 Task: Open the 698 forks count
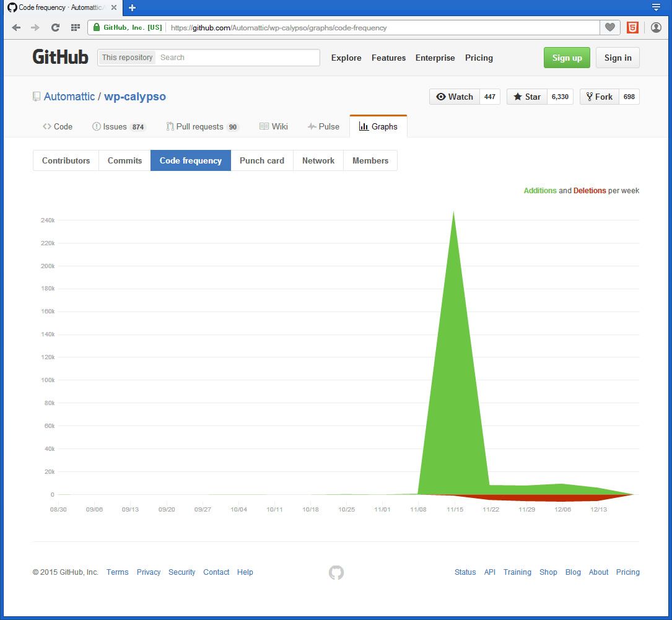coord(629,97)
